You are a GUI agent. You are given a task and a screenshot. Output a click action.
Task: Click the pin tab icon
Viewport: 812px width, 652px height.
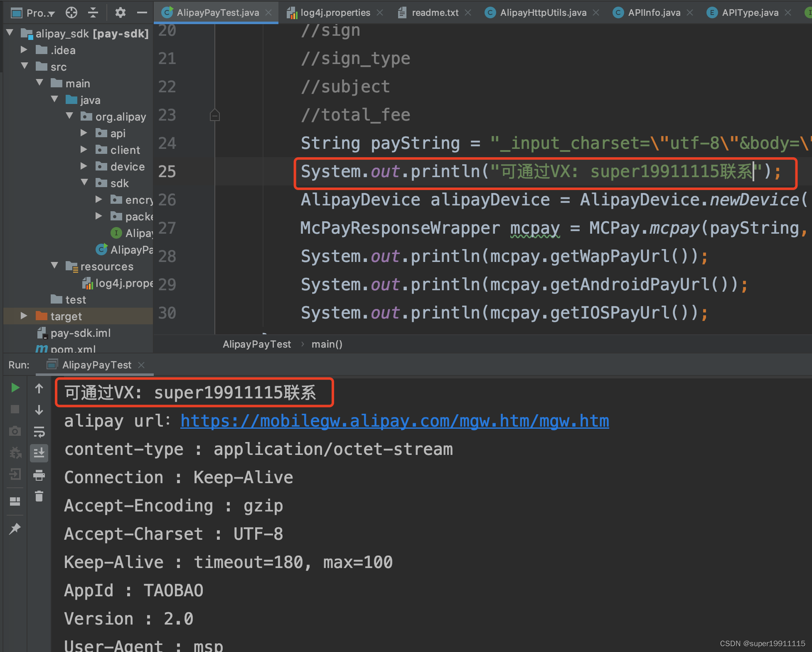(15, 529)
